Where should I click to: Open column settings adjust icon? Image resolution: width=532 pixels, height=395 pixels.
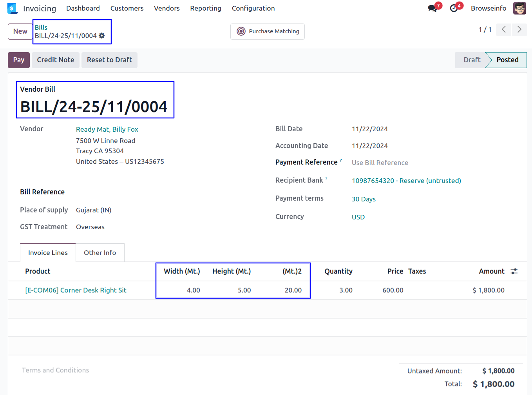(514, 271)
